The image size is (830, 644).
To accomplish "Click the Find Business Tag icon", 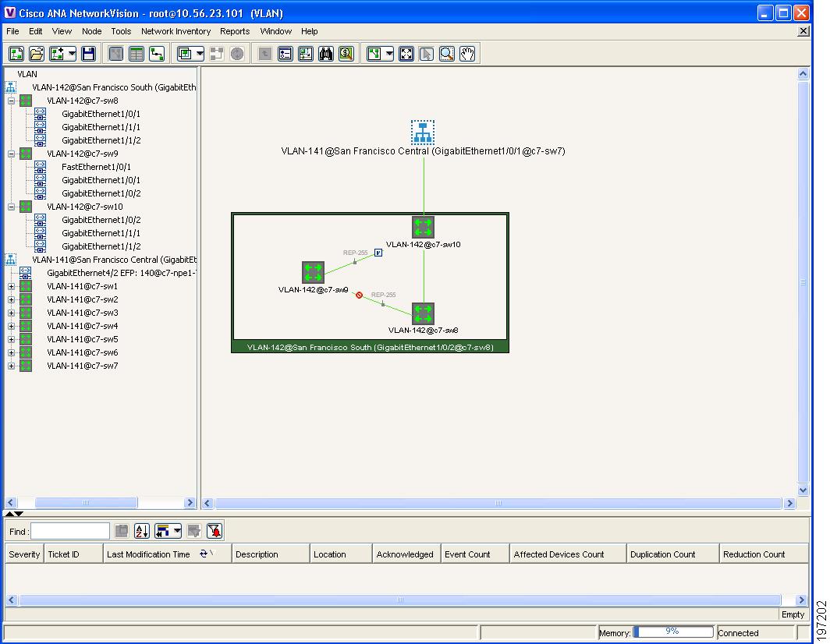I will (346, 54).
